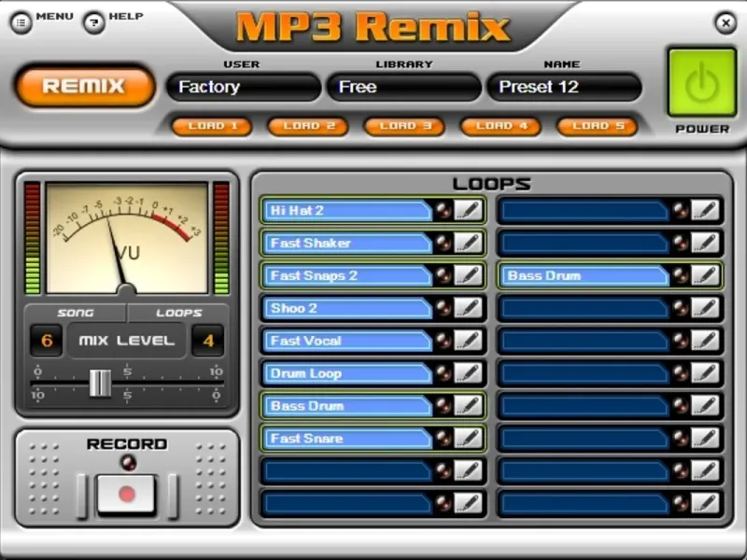Image resolution: width=747 pixels, height=560 pixels.
Task: Edit the Fast Snaps 2 loop pencil icon
Action: pyautogui.click(x=469, y=275)
